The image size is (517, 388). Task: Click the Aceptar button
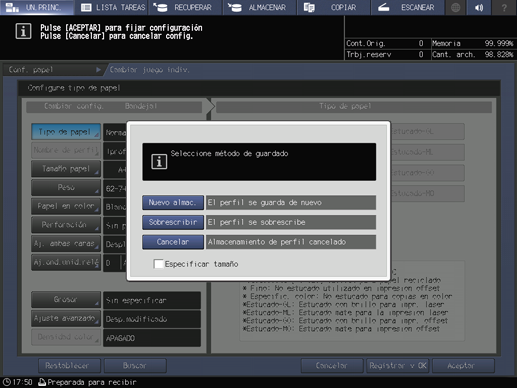point(463,366)
